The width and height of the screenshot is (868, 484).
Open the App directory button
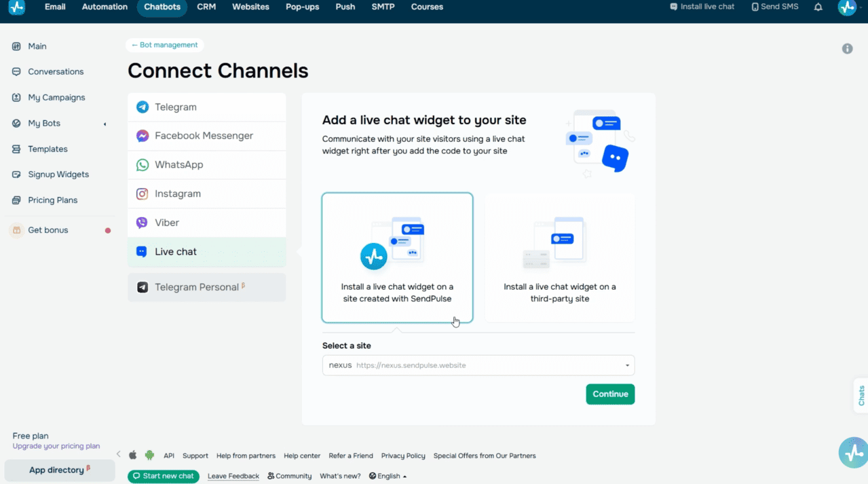(x=60, y=470)
